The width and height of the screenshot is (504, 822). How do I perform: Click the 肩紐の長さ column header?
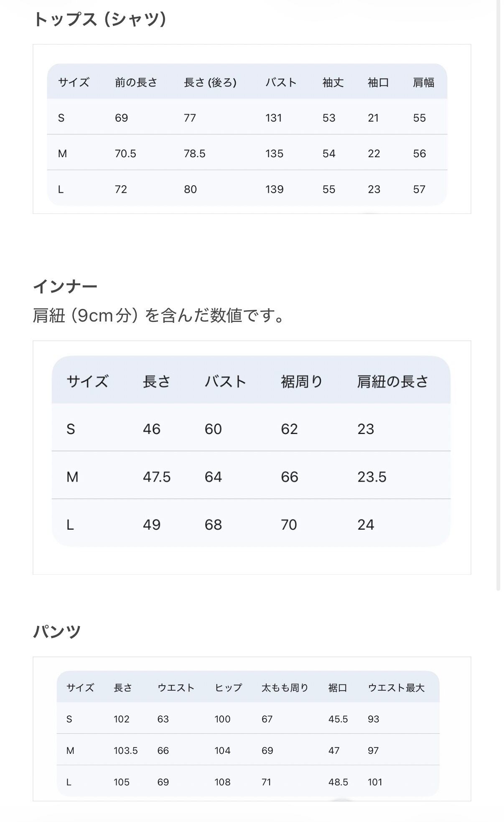(392, 381)
